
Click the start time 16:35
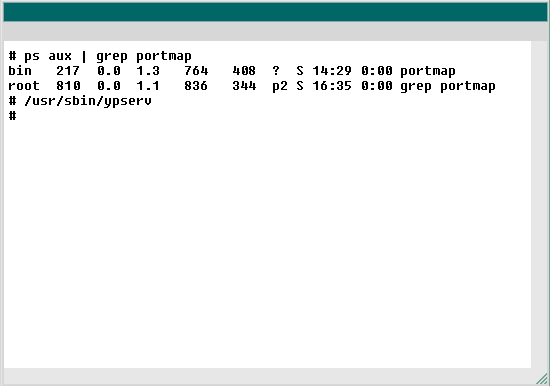click(332, 86)
